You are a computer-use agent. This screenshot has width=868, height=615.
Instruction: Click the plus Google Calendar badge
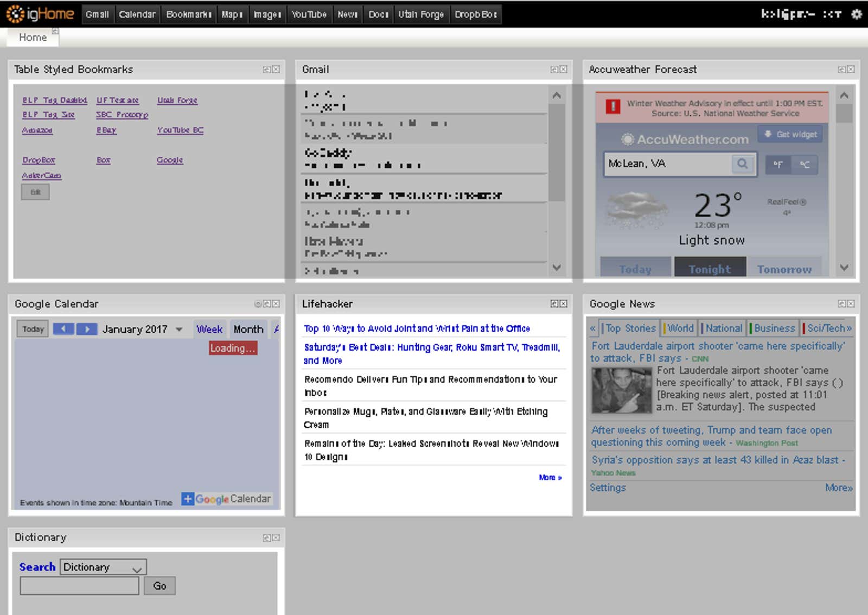click(x=226, y=499)
